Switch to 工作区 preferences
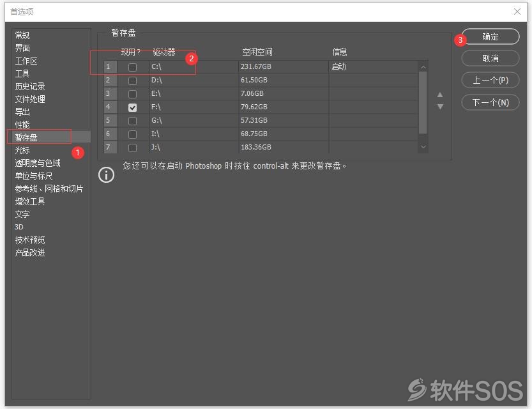 pos(26,61)
